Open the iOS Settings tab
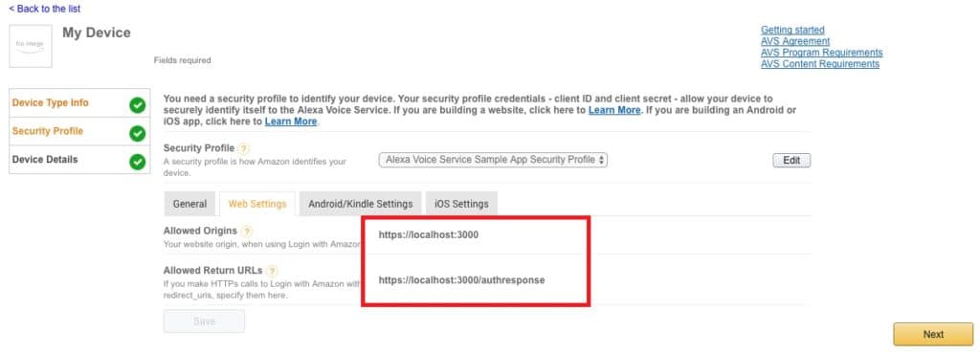 point(462,204)
